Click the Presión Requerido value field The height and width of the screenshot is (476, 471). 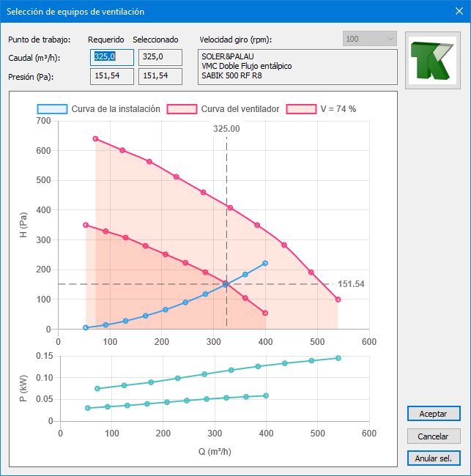click(x=112, y=75)
